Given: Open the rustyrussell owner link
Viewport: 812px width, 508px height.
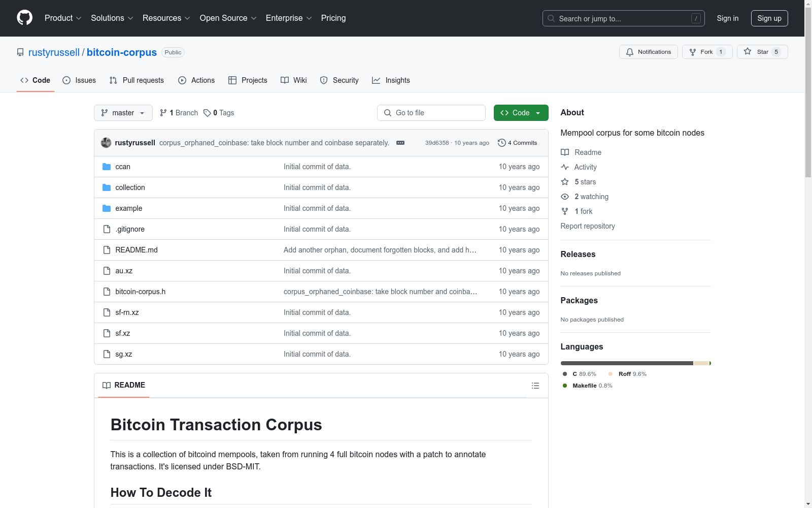Looking at the screenshot, I should click(54, 52).
